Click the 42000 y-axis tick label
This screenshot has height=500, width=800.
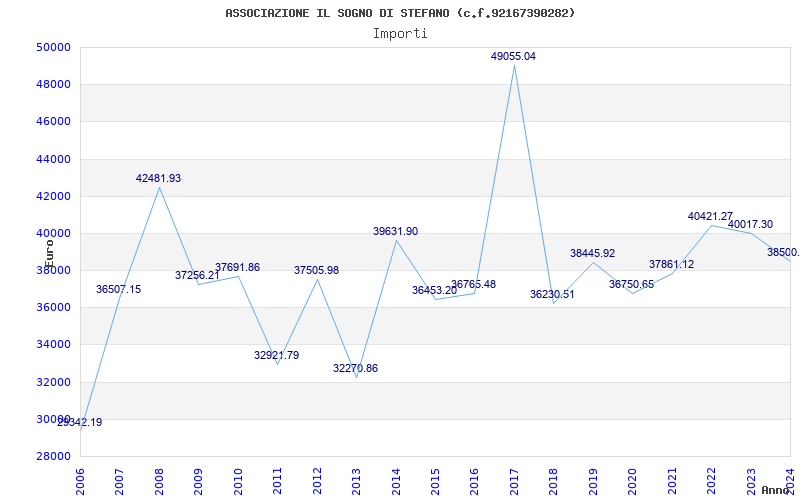[x=54, y=196]
